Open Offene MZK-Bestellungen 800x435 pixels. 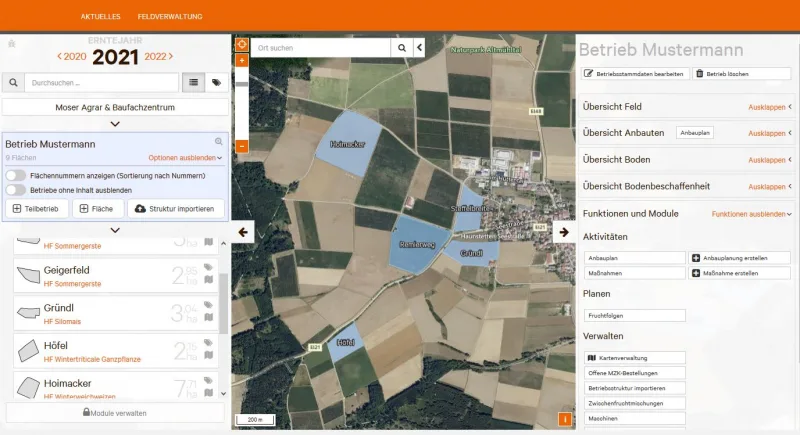tap(635, 373)
